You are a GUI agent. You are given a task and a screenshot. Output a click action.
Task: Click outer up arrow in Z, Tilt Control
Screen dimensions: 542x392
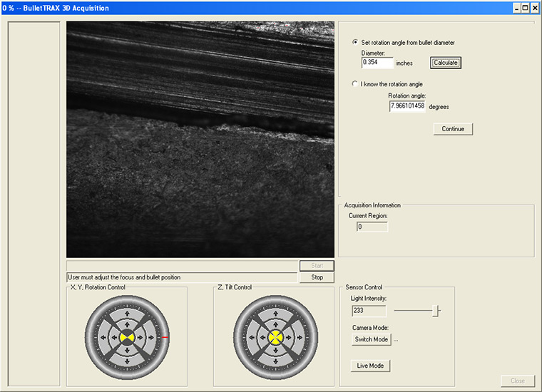coord(275,314)
